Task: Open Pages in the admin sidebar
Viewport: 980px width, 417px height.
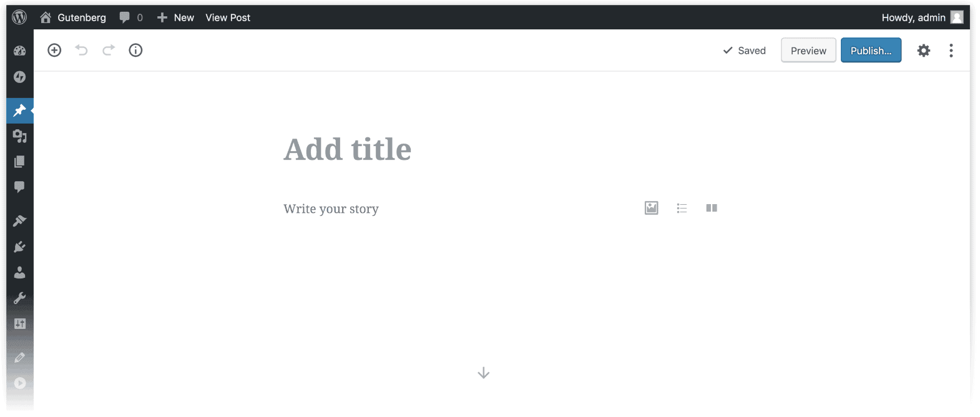Action: coord(19,162)
